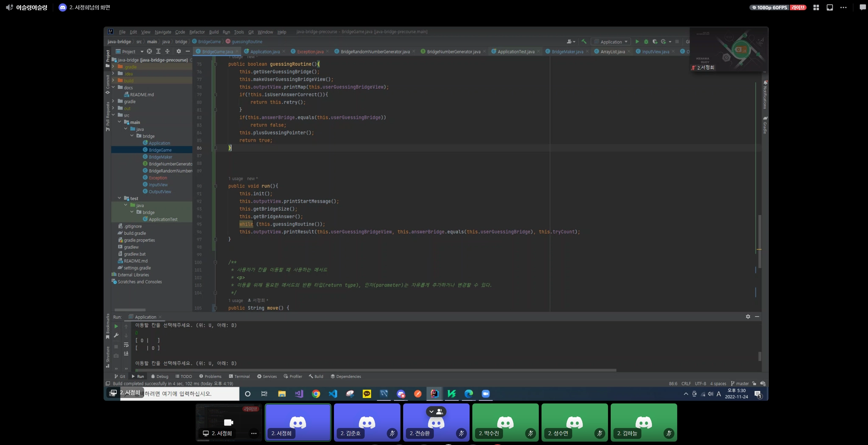Toggle soft-wrap in Run console

tap(126, 345)
